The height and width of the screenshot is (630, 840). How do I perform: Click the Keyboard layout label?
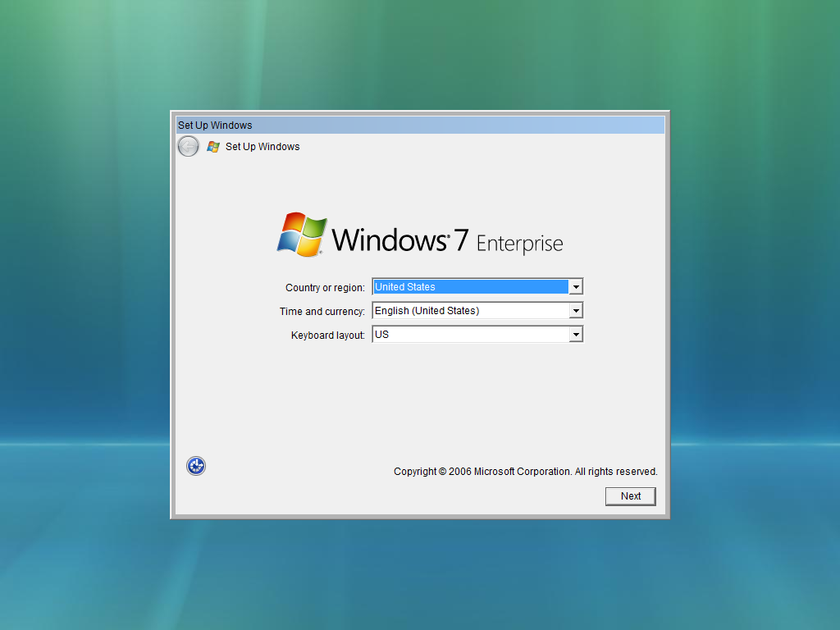click(x=328, y=336)
